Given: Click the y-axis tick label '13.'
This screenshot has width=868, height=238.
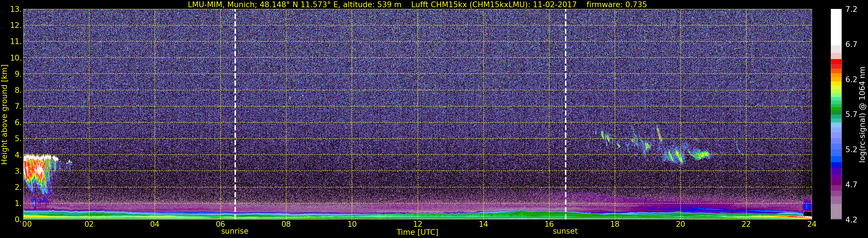Looking at the screenshot, I should tap(16, 10).
